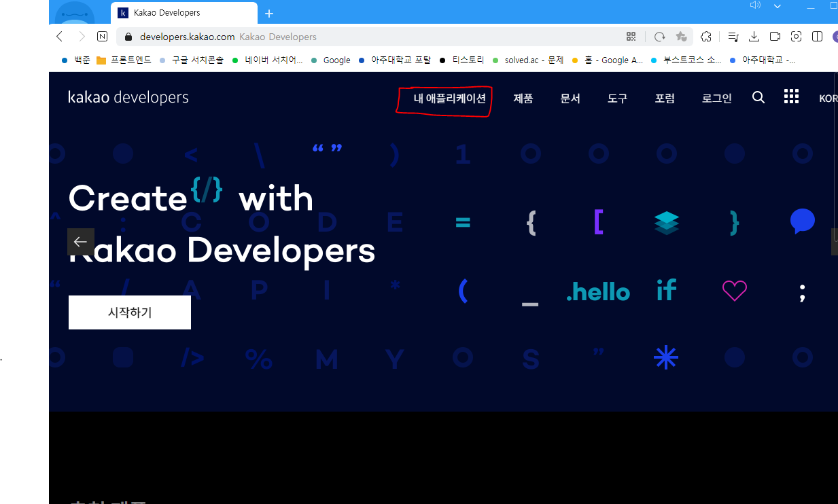
Task: Open the 백준 bookmark
Action: point(75,60)
